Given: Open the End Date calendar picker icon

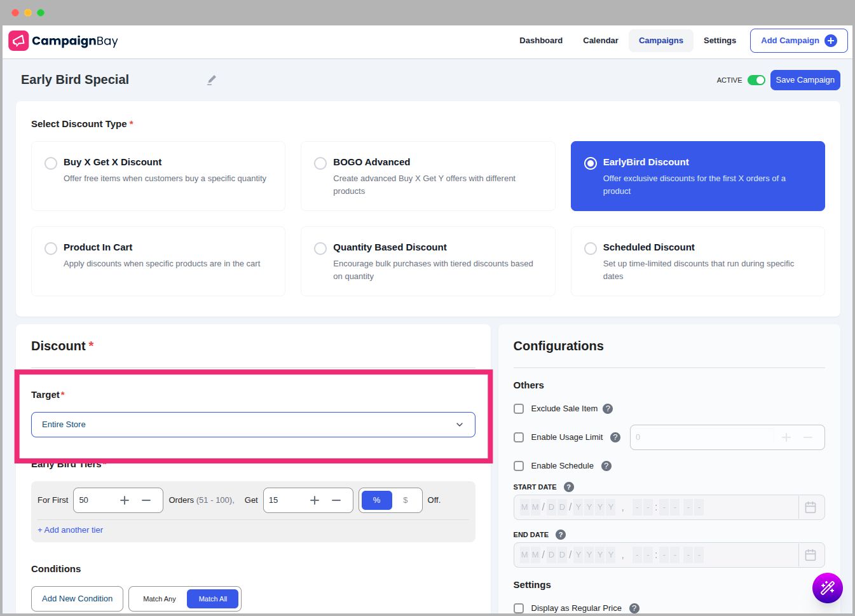Looking at the screenshot, I should 811,555.
